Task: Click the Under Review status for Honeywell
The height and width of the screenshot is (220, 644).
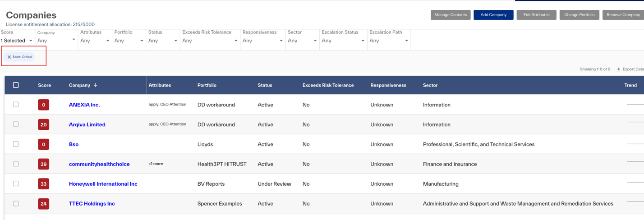Action: click(274, 184)
